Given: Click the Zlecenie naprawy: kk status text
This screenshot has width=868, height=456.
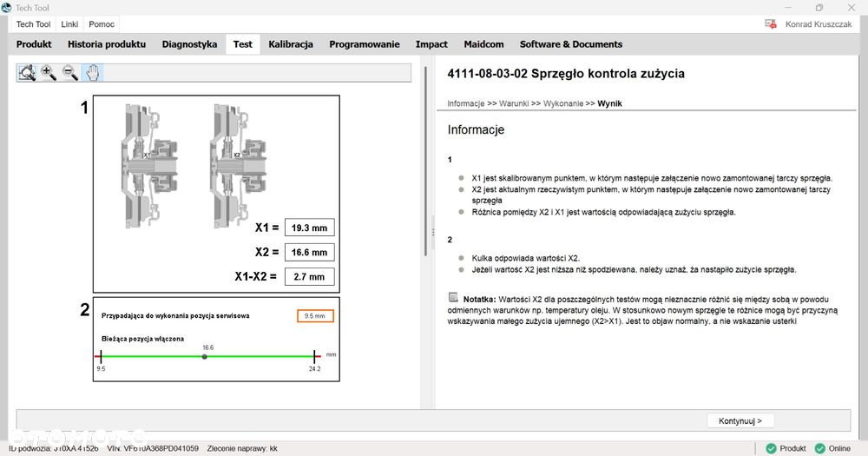Looking at the screenshot, I should point(242,448).
